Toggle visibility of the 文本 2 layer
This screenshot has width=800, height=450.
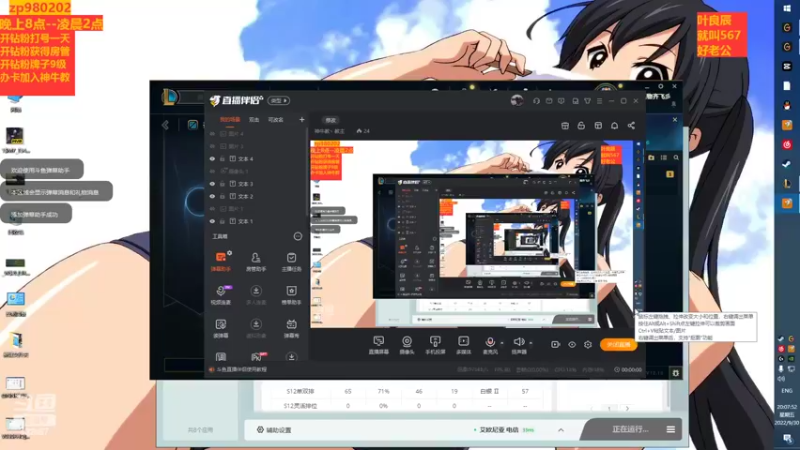click(x=212, y=196)
